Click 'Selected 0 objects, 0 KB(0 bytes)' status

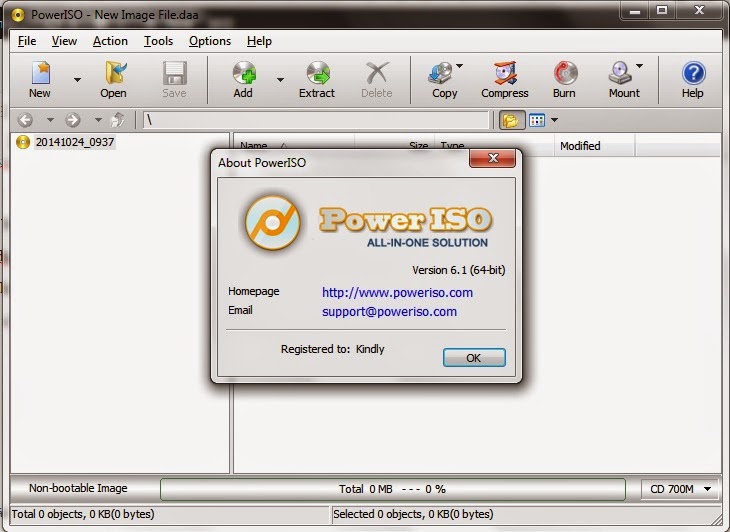413,514
